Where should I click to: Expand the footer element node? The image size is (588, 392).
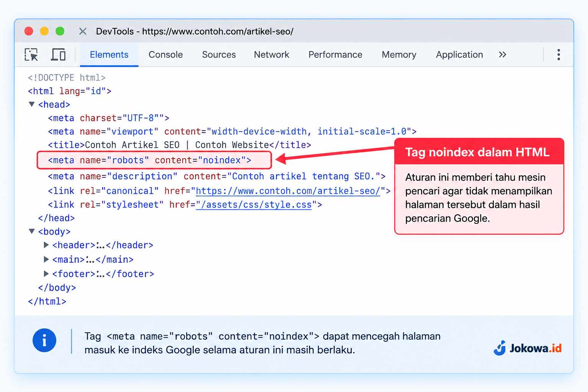[x=46, y=273]
